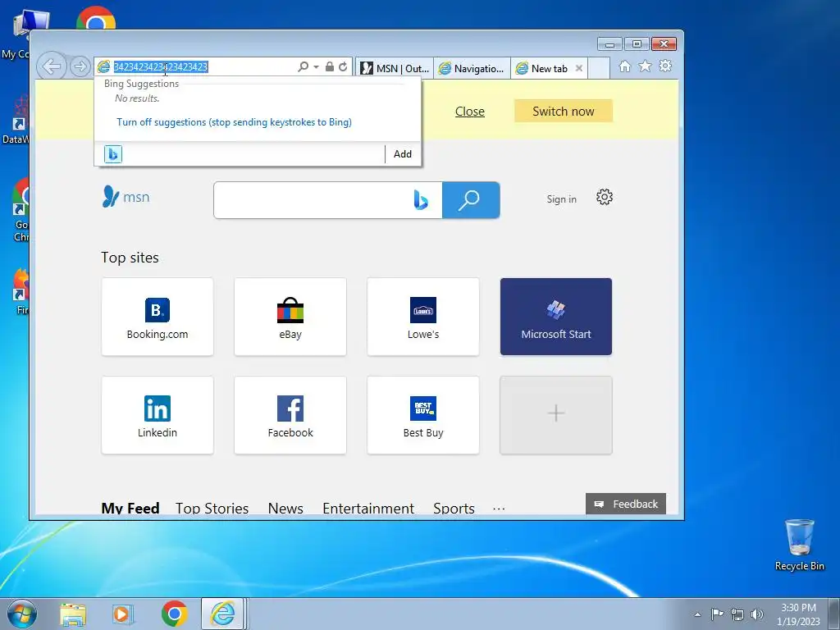Select the My Feed tab
Viewport: 840px width, 630px height.
click(x=130, y=507)
